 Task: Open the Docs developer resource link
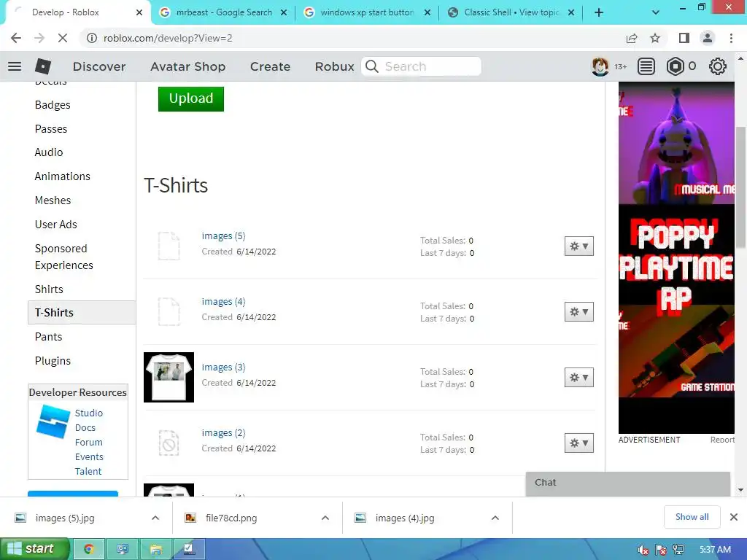pyautogui.click(x=85, y=427)
